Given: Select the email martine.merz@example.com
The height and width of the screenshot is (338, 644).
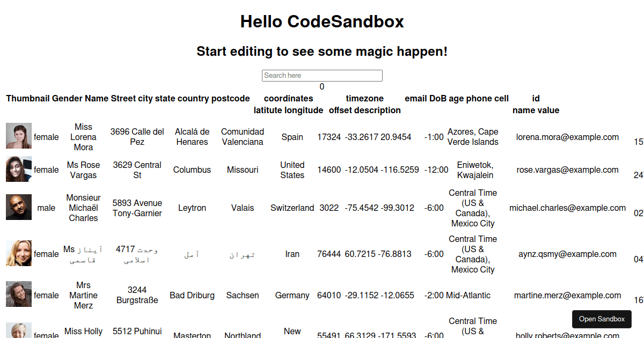Looking at the screenshot, I should [567, 295].
